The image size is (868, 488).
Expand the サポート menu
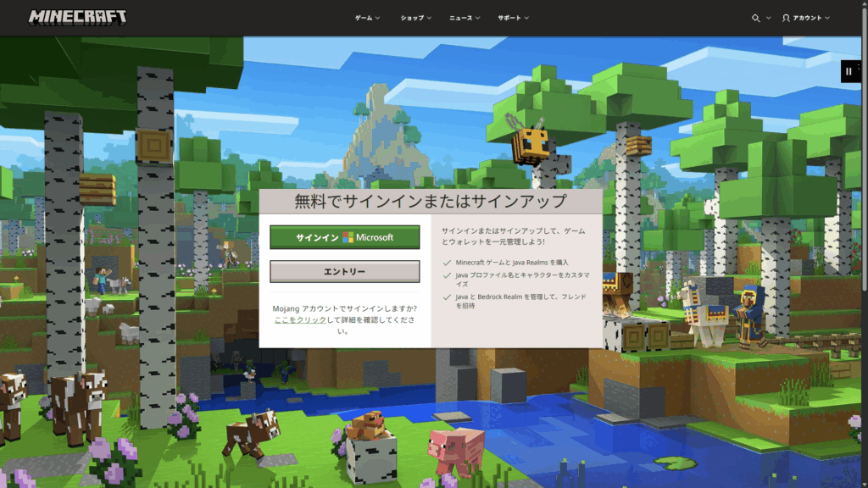(513, 19)
